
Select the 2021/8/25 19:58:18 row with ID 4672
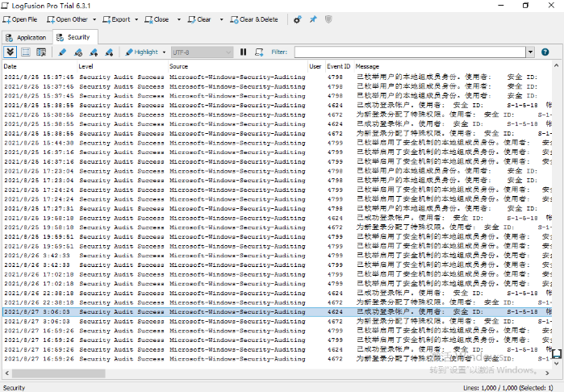pos(277,227)
